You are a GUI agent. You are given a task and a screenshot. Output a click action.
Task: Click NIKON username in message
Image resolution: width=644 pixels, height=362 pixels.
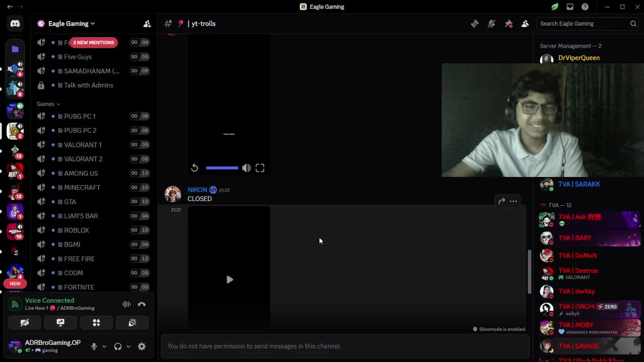[197, 190]
